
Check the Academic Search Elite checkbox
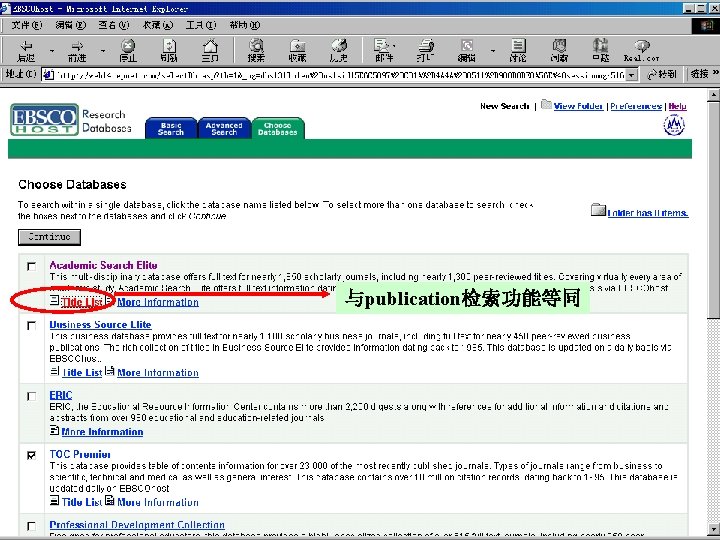pyautogui.click(x=31, y=266)
